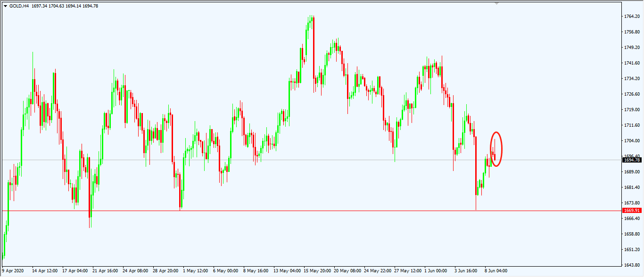Click the 1756.80 price scale label

pos(632,32)
